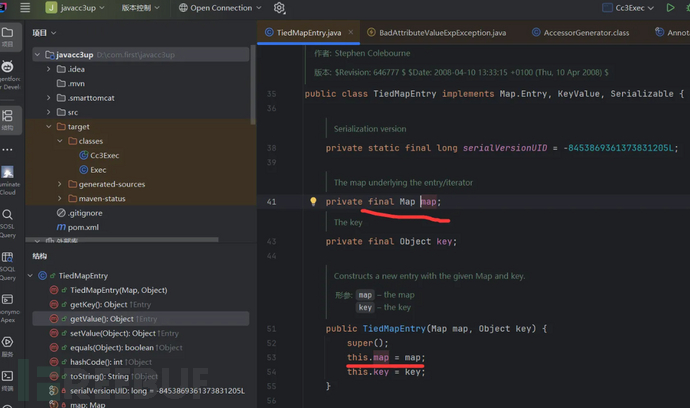Run the Cc3Exec configuration with the green play button
This screenshot has width=690, height=408.
point(670,8)
